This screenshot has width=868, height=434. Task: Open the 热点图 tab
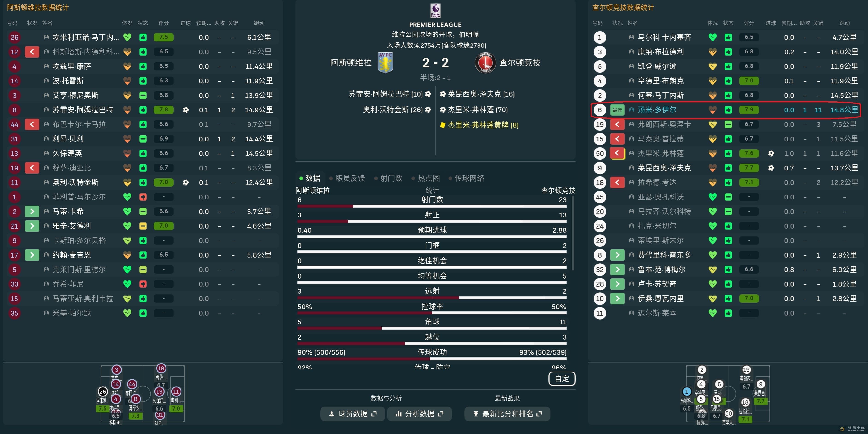425,178
